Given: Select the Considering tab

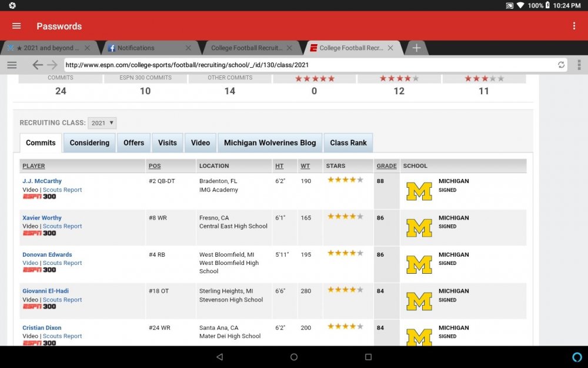Looking at the screenshot, I should point(89,142).
